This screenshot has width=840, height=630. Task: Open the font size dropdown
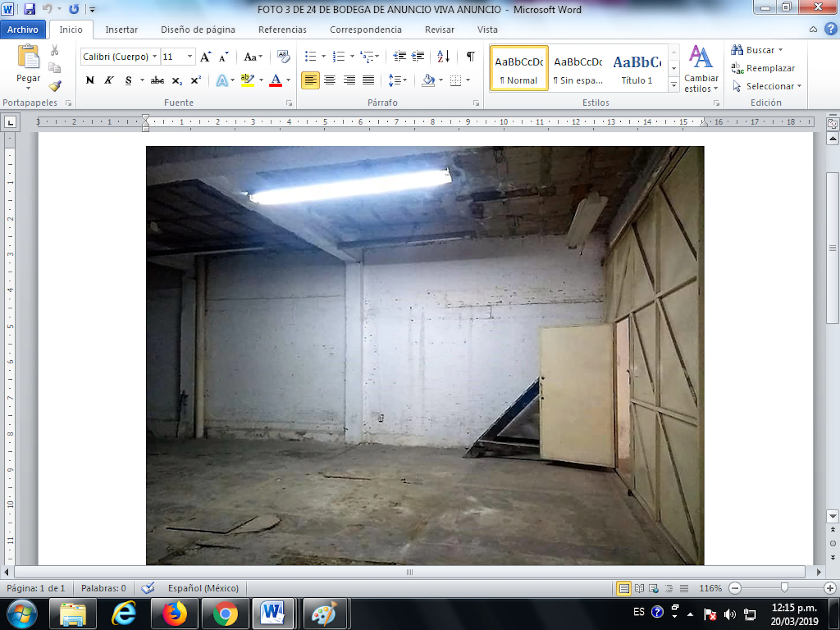[x=189, y=57]
